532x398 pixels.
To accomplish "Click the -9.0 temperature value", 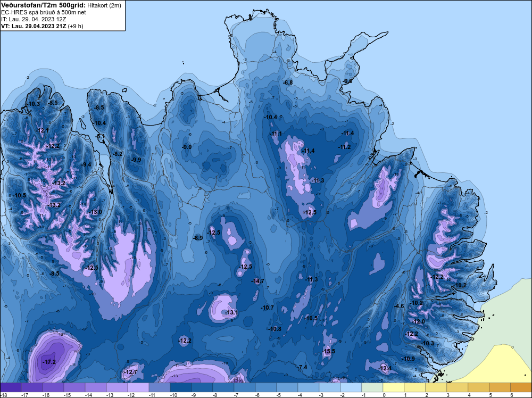I will (x=186, y=147).
